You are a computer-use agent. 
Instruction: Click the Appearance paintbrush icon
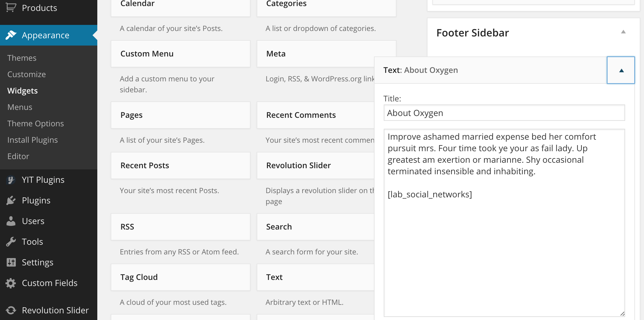coord(11,35)
